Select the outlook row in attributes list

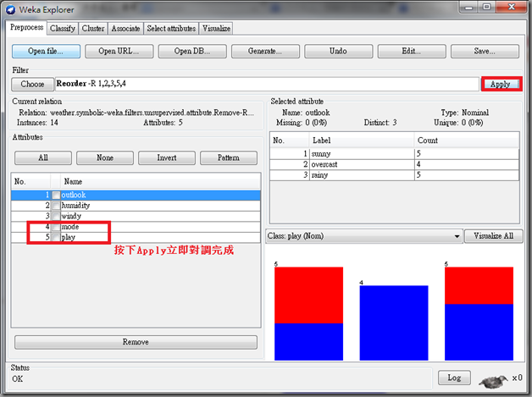136,196
